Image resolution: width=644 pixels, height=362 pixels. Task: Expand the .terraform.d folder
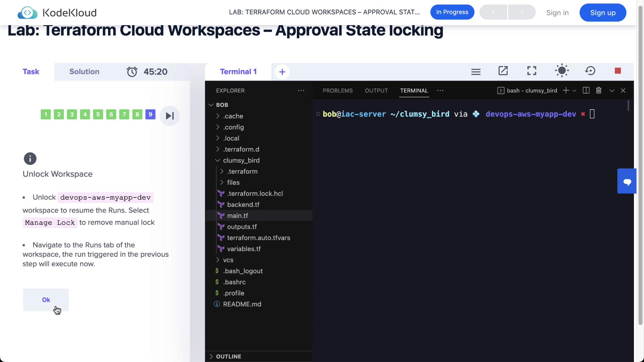241,149
